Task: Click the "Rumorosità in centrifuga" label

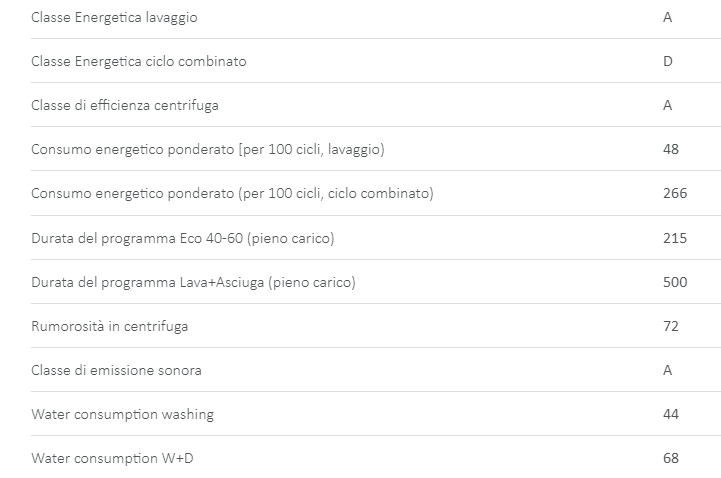Action: coord(110,326)
